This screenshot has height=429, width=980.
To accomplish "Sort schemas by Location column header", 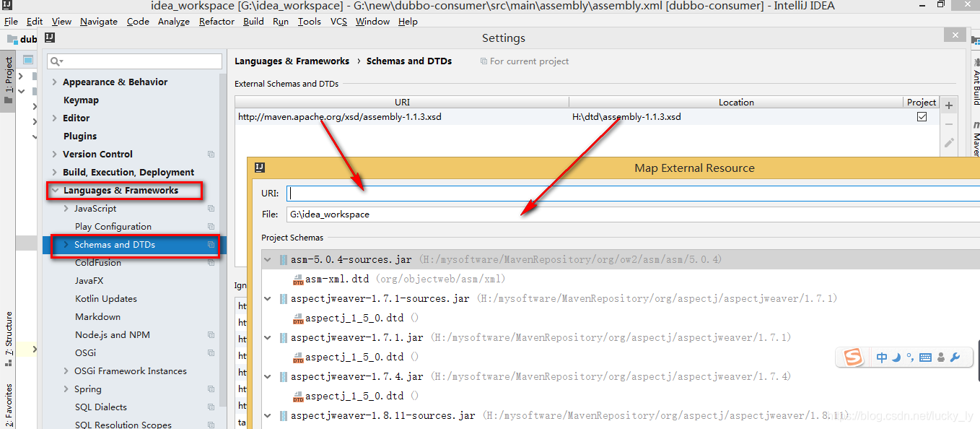I will point(736,103).
